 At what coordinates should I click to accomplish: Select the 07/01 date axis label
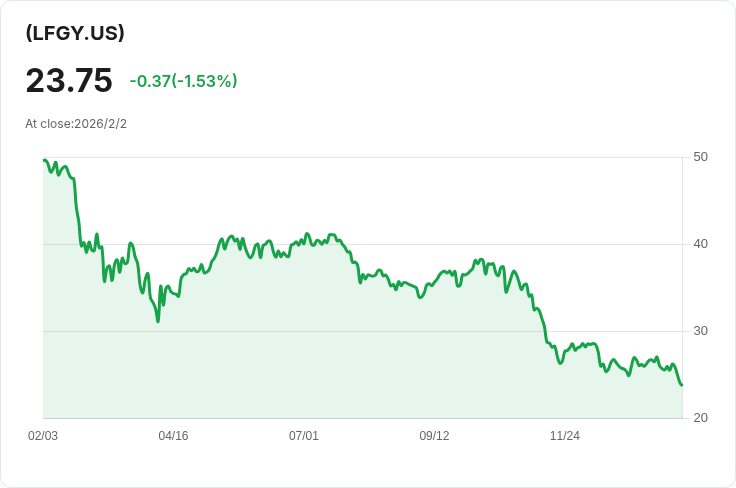[304, 436]
